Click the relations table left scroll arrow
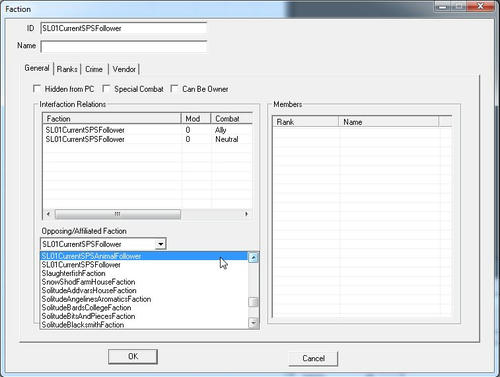The width and height of the screenshot is (500, 377). pos(48,214)
